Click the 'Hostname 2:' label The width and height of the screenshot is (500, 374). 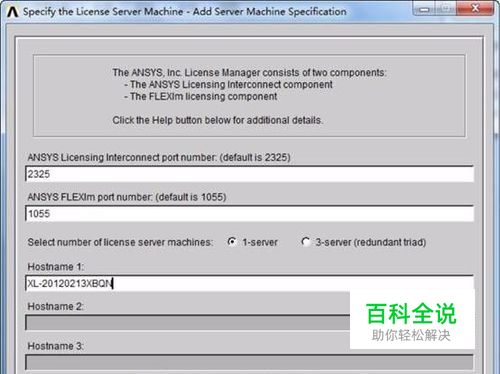pyautogui.click(x=55, y=306)
